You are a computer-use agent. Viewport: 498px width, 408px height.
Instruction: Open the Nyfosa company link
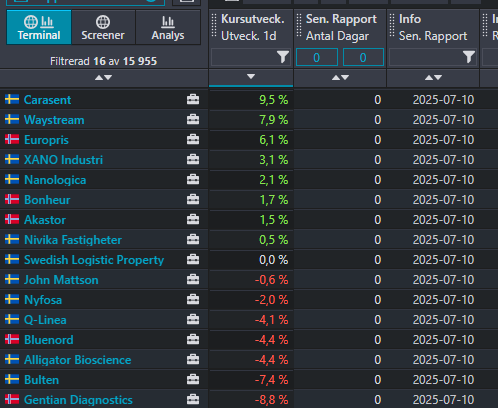pyautogui.click(x=43, y=300)
